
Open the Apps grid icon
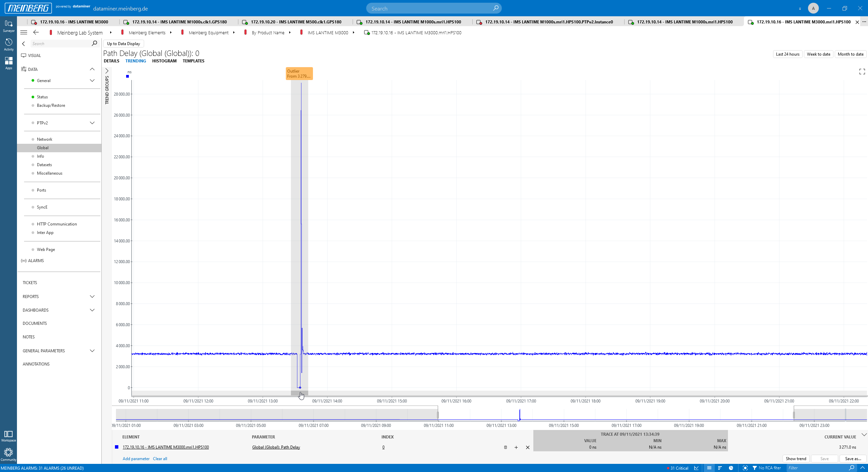(x=8, y=63)
